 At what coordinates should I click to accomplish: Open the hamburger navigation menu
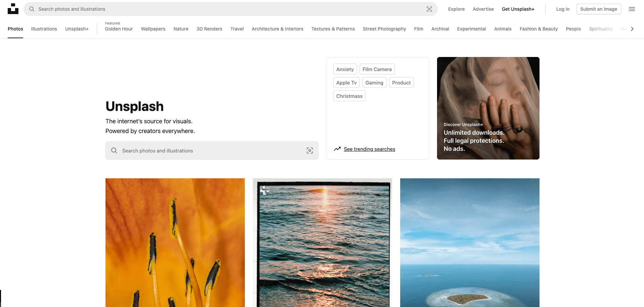(632, 9)
